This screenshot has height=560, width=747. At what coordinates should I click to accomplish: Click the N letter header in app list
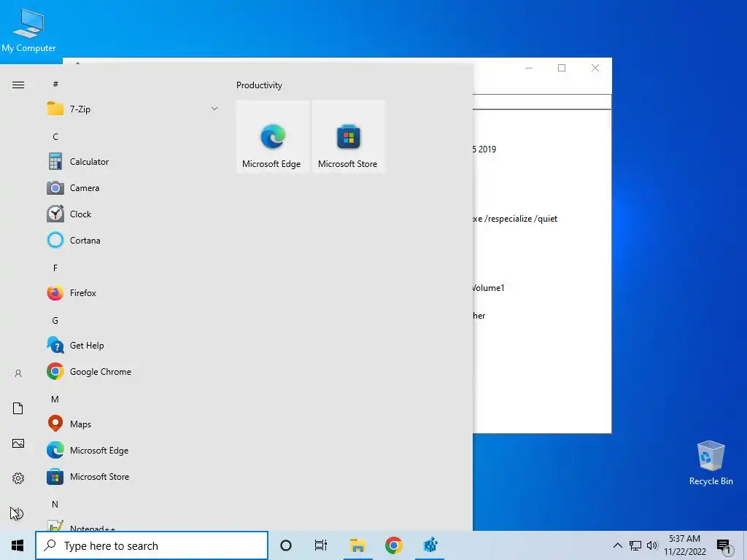point(55,504)
